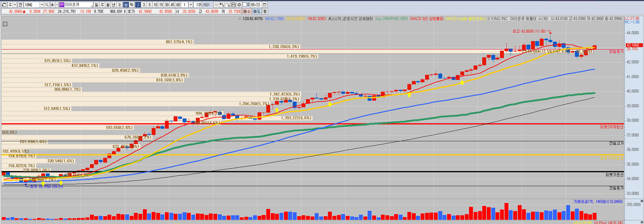Click the speaker sound alert icon
This screenshot has height=224, width=644.
pos(53,5)
